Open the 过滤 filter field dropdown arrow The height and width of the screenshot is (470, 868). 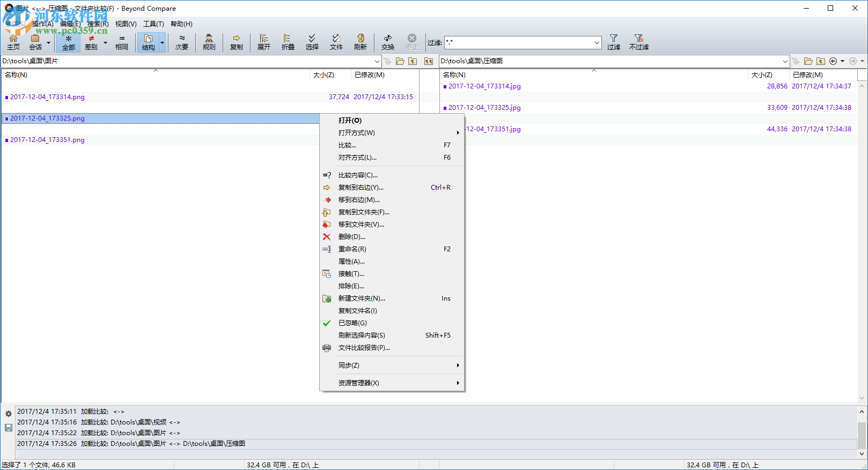[597, 42]
